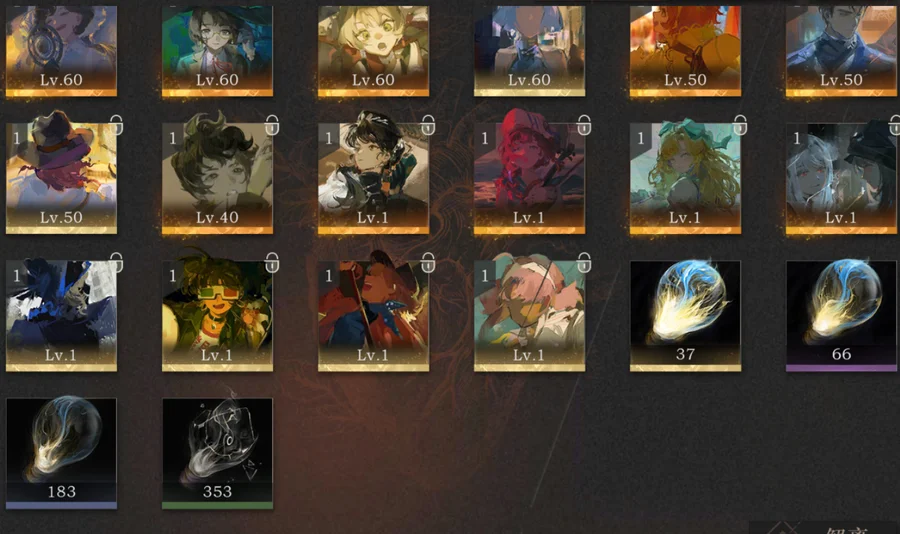Select the lightbulb item with count 37

[x=685, y=316]
